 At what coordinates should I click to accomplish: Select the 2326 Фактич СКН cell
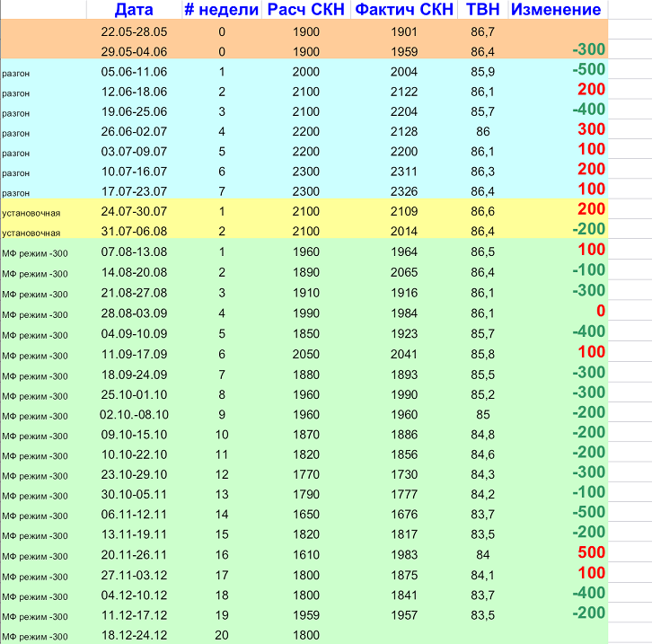(404, 191)
